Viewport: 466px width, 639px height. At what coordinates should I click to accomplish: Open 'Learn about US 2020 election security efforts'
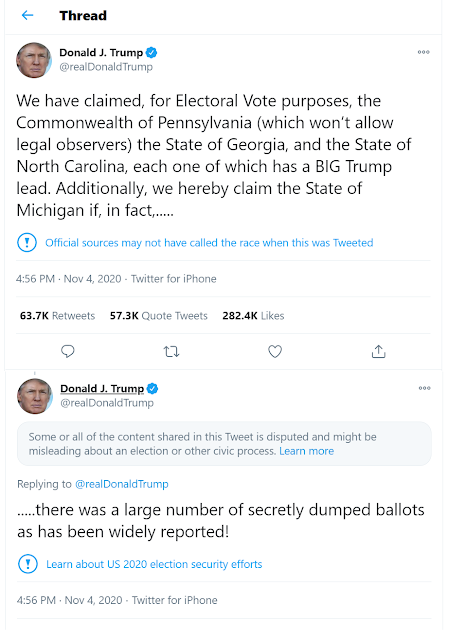154,564
